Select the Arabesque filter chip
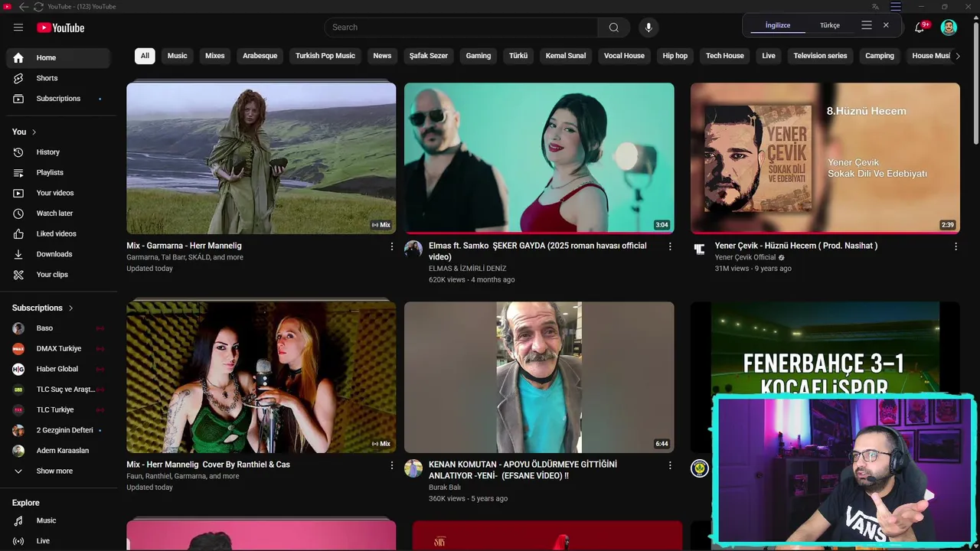 (x=260, y=56)
